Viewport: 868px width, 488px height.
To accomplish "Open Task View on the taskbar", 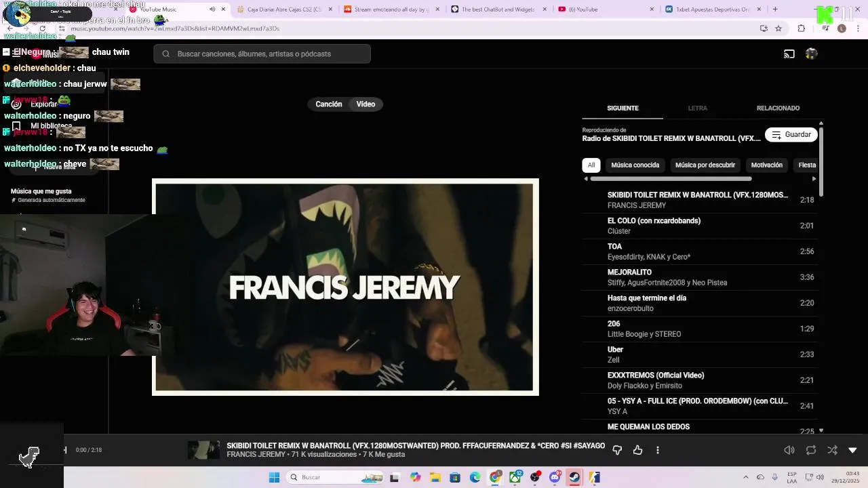I will 395,477.
